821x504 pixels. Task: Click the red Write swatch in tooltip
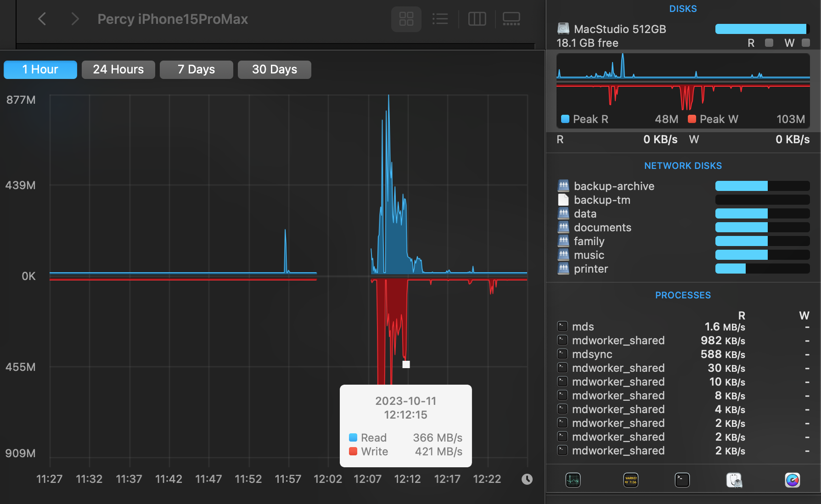click(353, 451)
